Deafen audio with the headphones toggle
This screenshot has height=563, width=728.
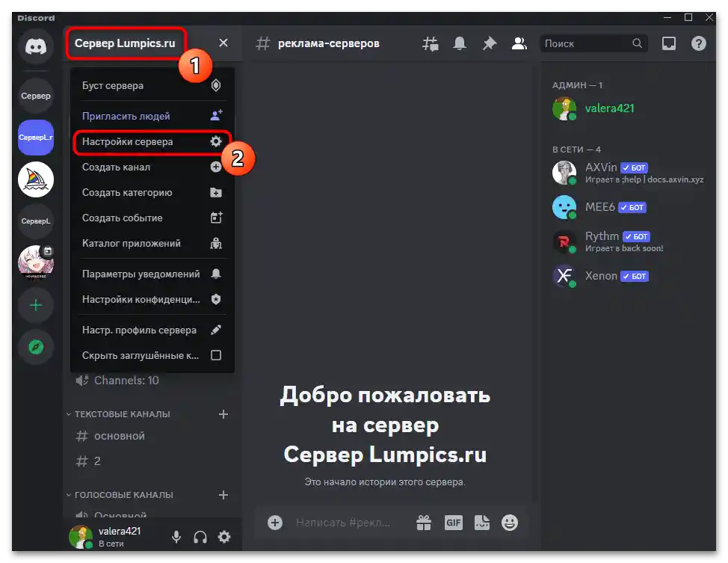[200, 537]
